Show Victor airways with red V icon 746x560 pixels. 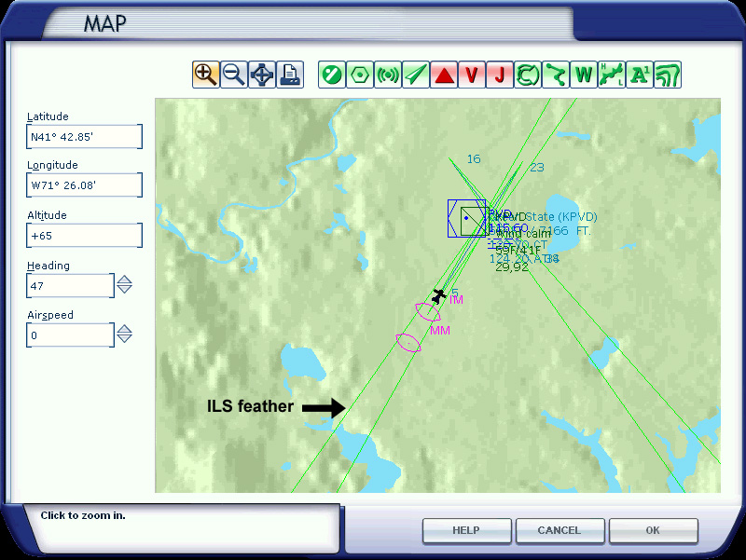pos(471,75)
